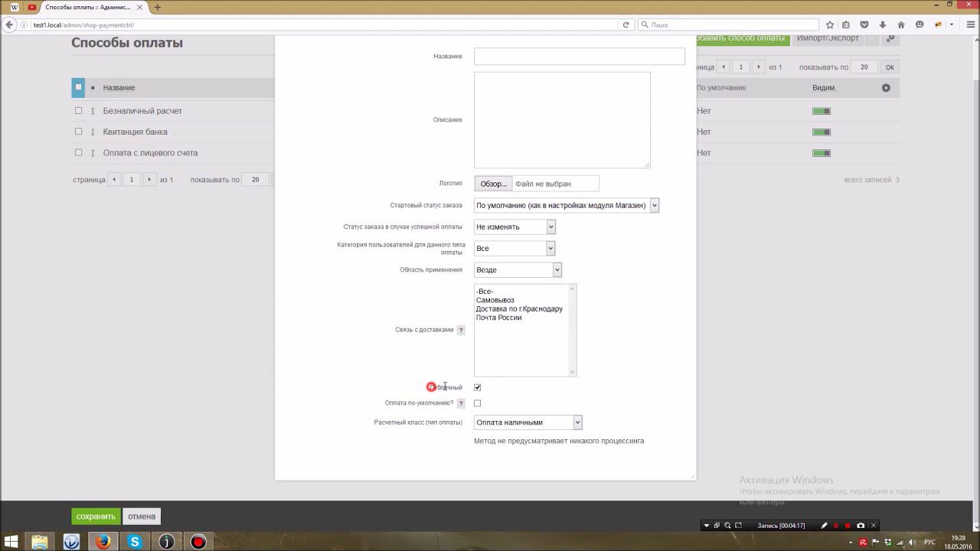The width and height of the screenshot is (980, 551).
Task: Click the Обзор file browse button
Action: pos(493,184)
